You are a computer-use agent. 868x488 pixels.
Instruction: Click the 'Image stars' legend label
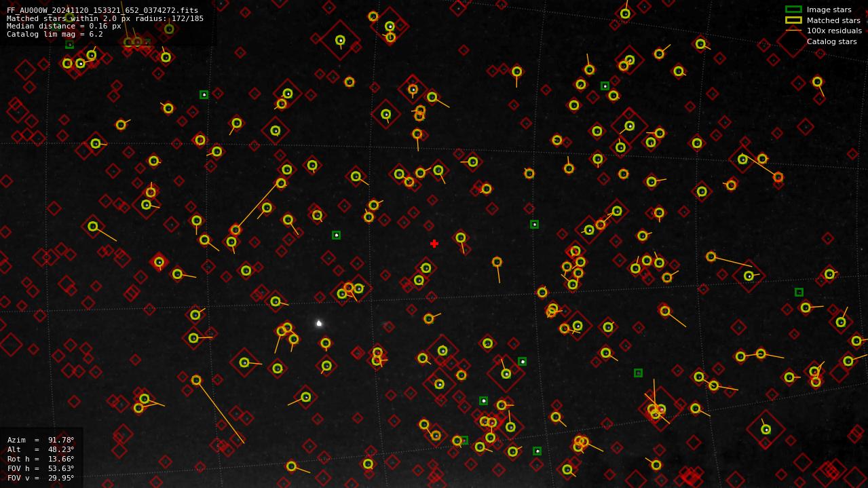click(829, 10)
